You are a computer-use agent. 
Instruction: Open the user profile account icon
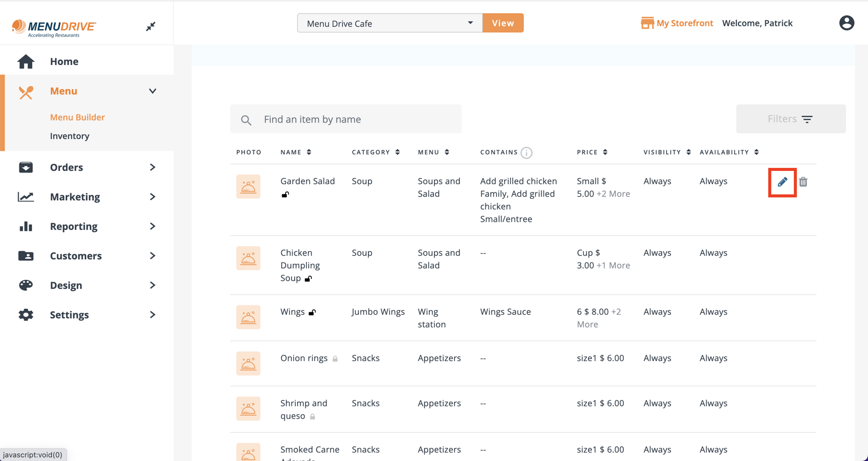846,23
